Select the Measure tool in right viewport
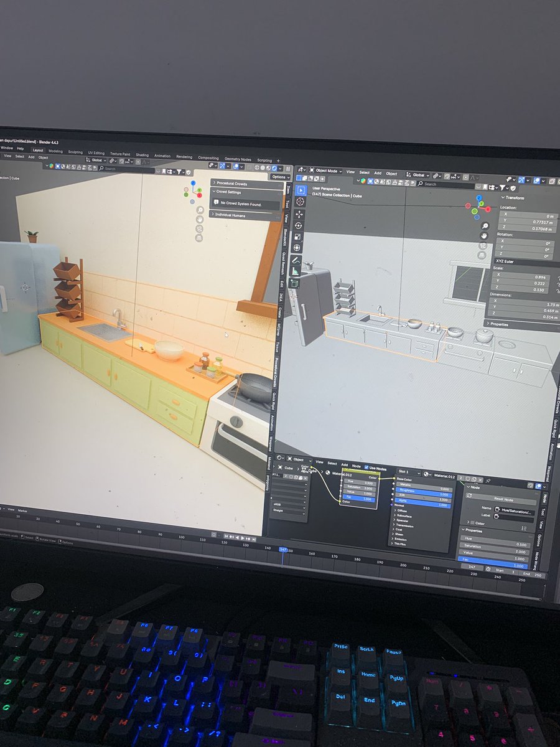The width and height of the screenshot is (560, 747). (x=296, y=272)
